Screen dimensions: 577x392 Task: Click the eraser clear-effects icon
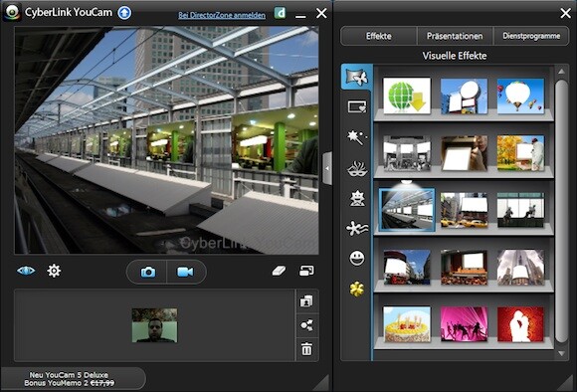tap(279, 271)
